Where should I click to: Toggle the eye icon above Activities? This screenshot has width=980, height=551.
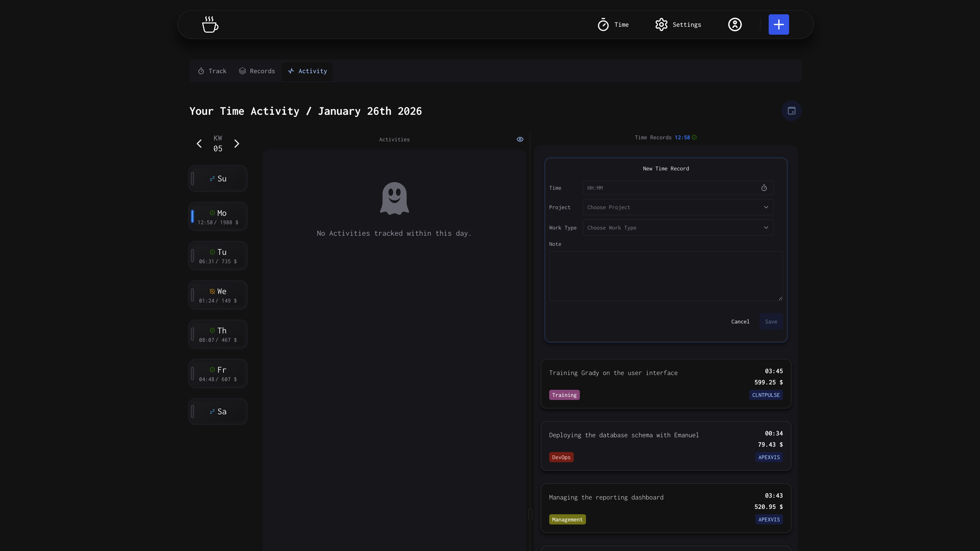point(520,139)
